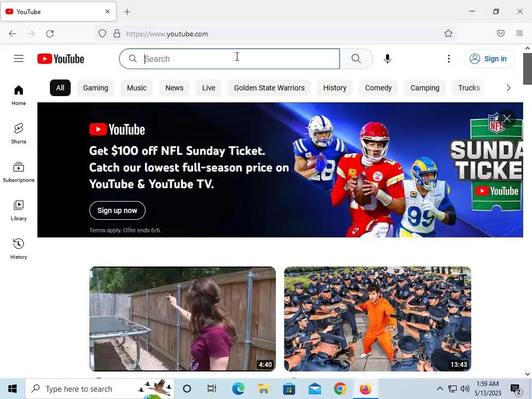Open Mail app from taskbar
Screen dimensions: 532x399
[x=314, y=389]
